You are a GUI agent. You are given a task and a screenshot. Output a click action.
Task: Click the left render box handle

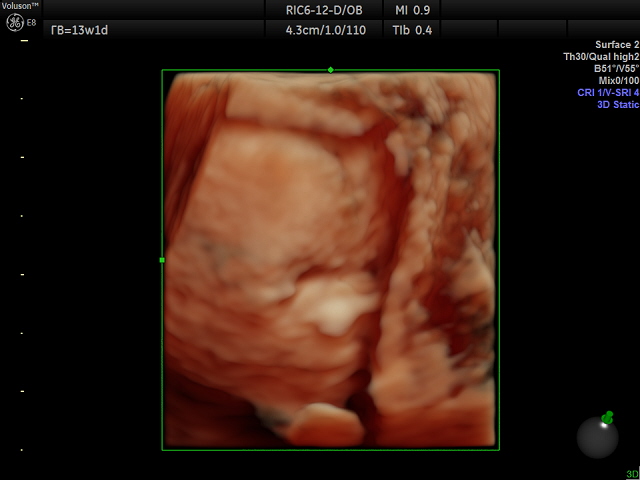coord(162,260)
